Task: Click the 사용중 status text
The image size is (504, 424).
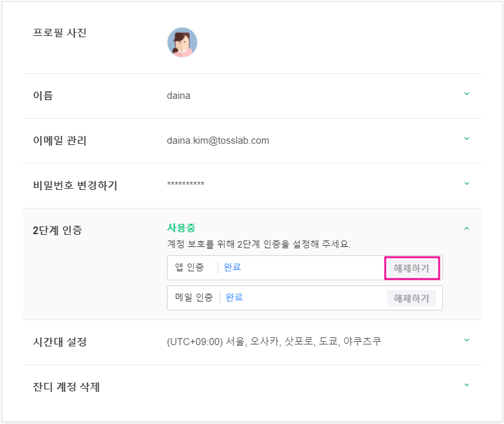Action: point(181,228)
